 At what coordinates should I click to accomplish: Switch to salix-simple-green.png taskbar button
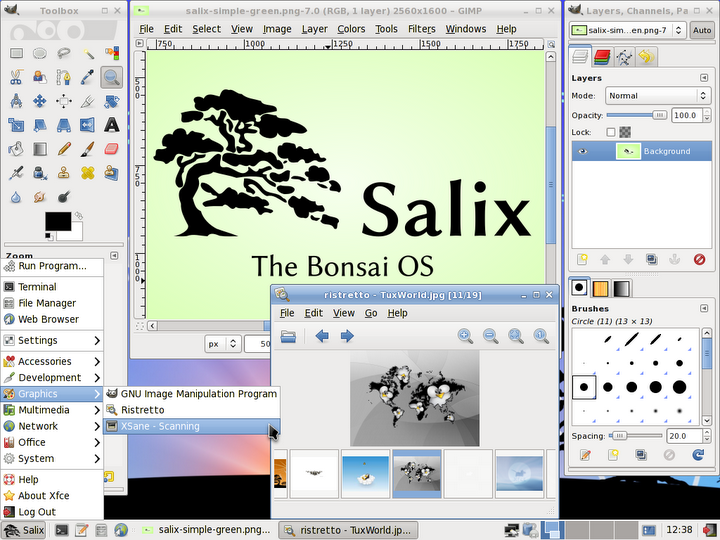pyautogui.click(x=206, y=530)
